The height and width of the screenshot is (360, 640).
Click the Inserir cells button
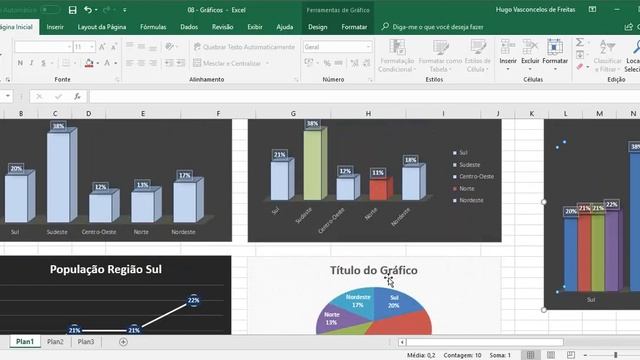pyautogui.click(x=508, y=56)
